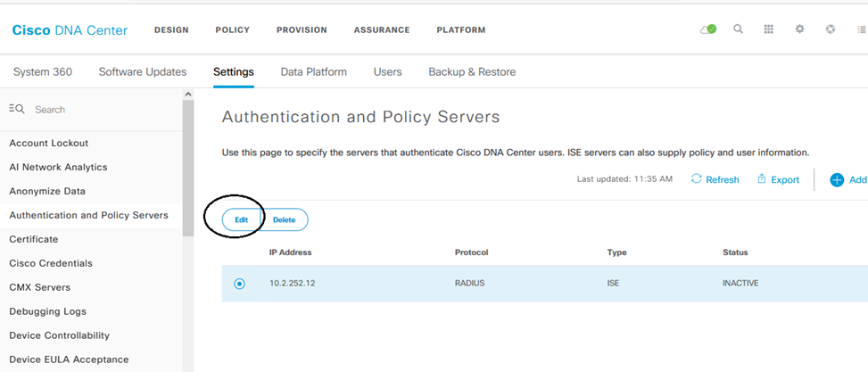Switch to the Data Platform tab
Image resolution: width=868 pixels, height=372 pixels.
click(x=314, y=72)
